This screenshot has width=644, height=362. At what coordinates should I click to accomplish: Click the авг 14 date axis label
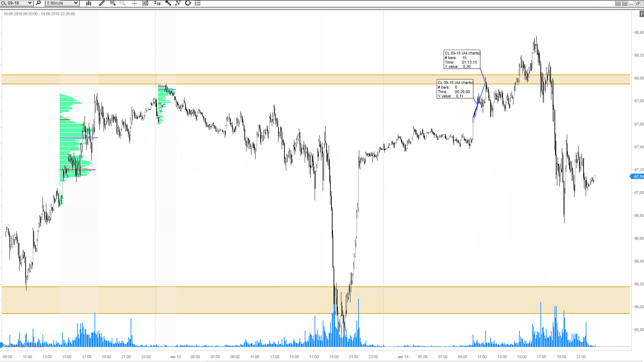click(403, 357)
